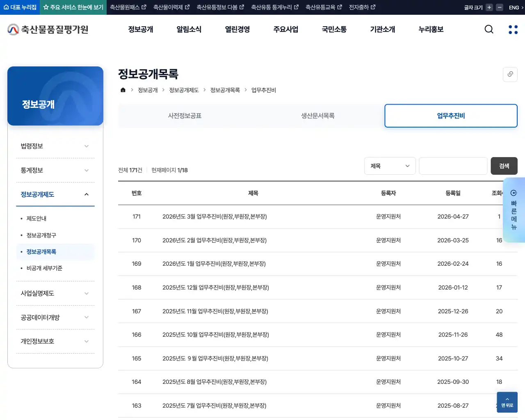Click the breadcrumb home icon

click(123, 90)
